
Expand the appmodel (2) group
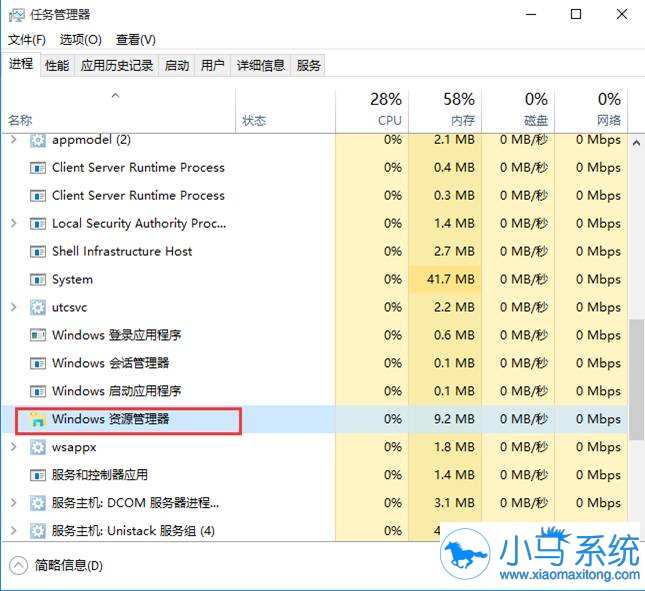(x=14, y=140)
